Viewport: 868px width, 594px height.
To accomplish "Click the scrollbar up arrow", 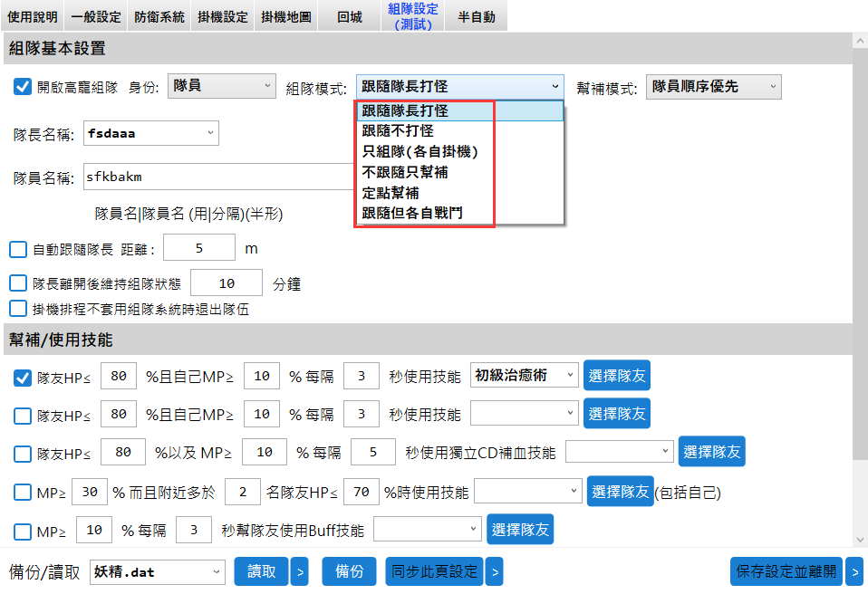I will [859, 42].
